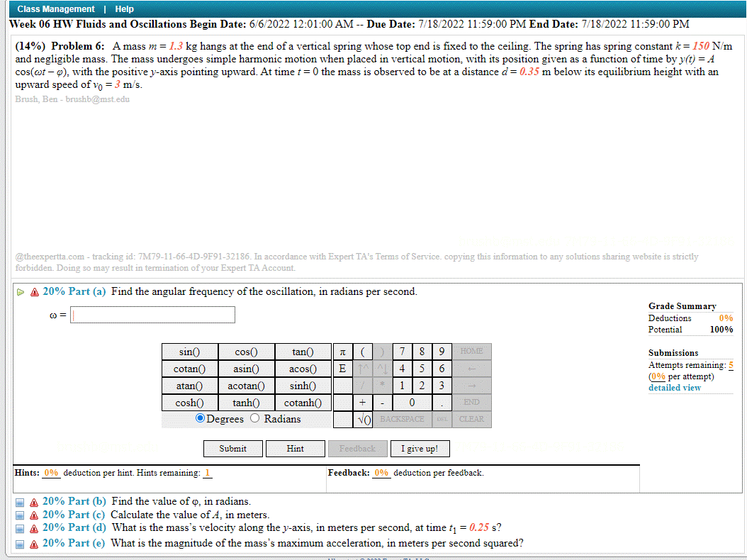The image size is (747, 560).
Task: Submit the answer
Action: [233, 449]
